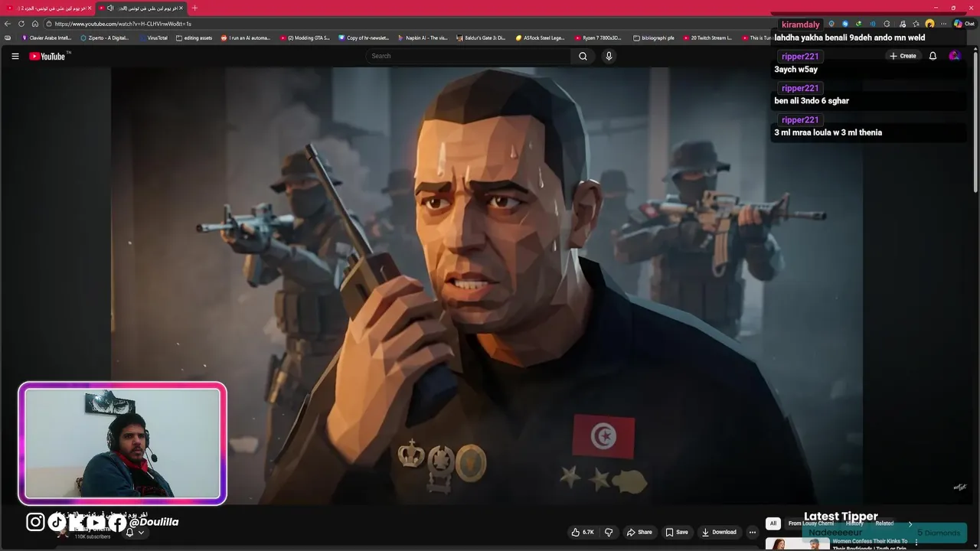
Task: Open the Clavier Arabe Intell... bookmark
Action: click(46, 37)
